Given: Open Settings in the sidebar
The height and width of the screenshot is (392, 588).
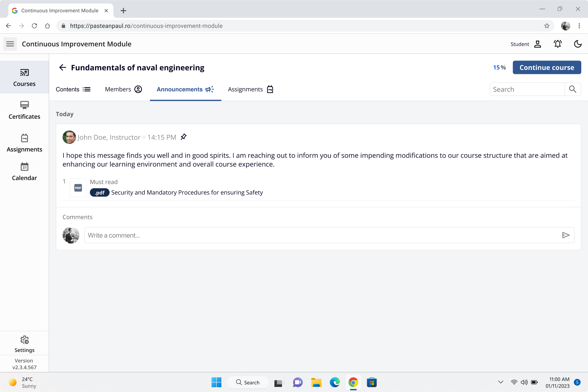Looking at the screenshot, I should point(24,344).
